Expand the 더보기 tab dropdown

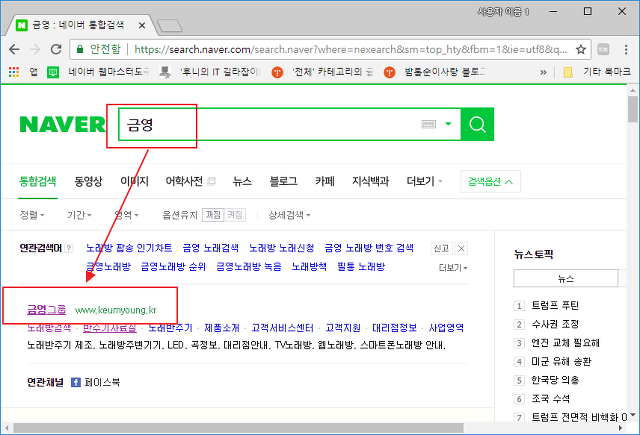424,181
